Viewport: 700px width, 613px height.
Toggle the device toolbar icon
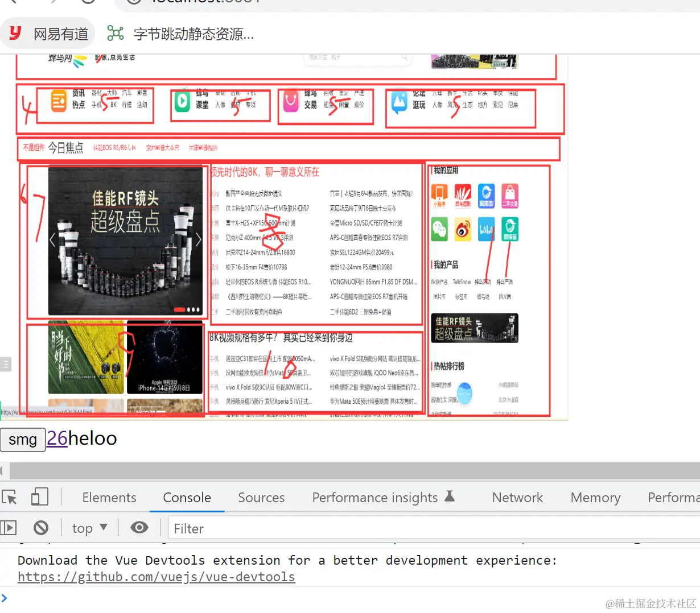click(x=40, y=498)
